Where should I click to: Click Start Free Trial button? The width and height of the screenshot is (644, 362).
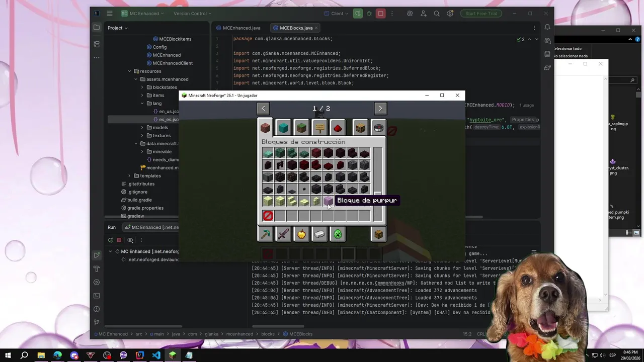[x=481, y=14]
